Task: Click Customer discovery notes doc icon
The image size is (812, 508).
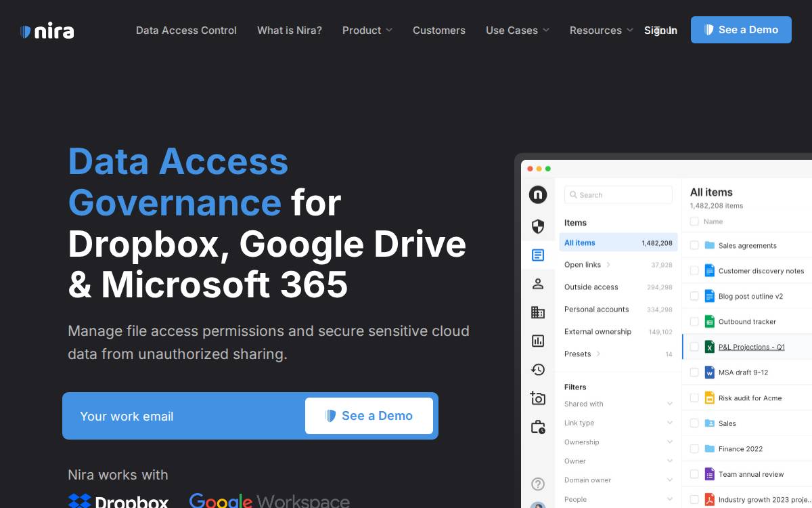Action: point(710,270)
